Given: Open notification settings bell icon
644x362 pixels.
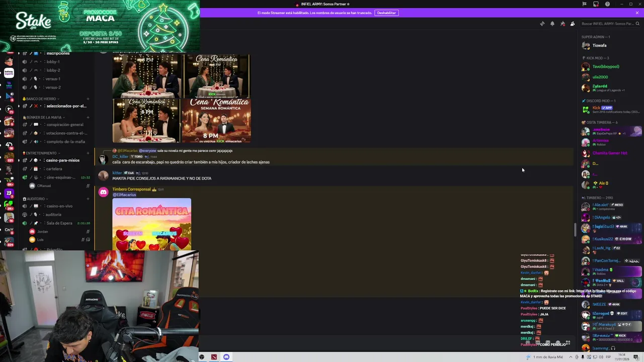Looking at the screenshot, I should [552, 24].
